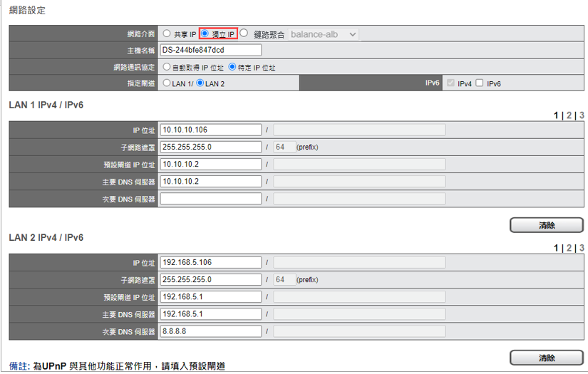Click LAN 2 IPv6 address field
Image resolution: width=588 pixels, height=374 pixels.
[360, 263]
